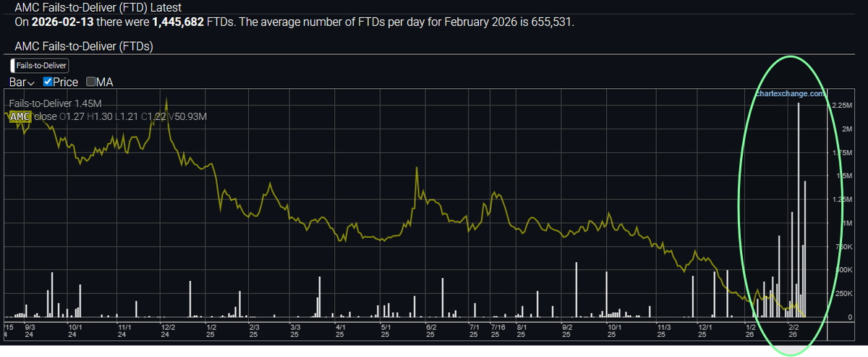Click the 6/2 25 date axis label
868x357 pixels.
[x=430, y=330]
